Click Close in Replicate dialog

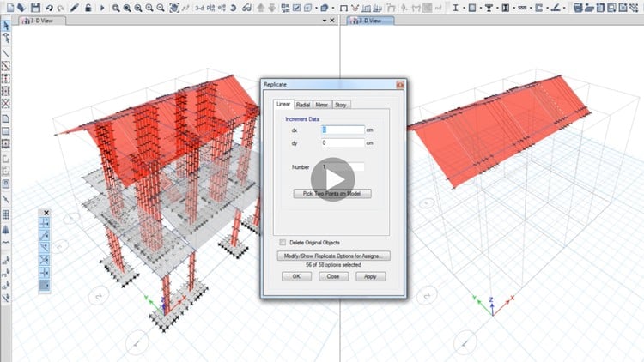(x=333, y=276)
